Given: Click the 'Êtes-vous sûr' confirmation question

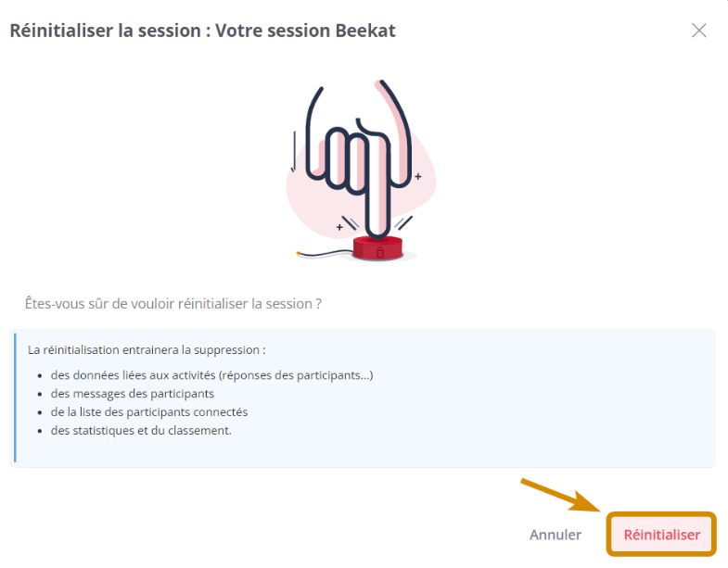Looking at the screenshot, I should tap(173, 304).
